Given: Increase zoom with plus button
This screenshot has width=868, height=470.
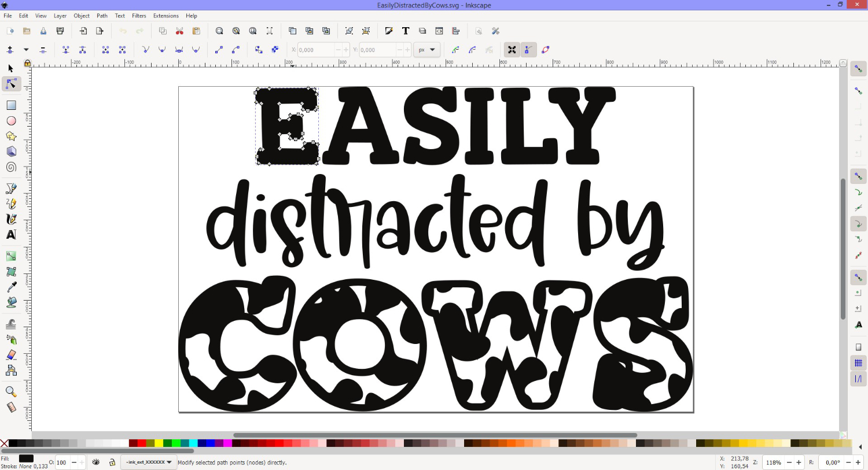Looking at the screenshot, I should (799, 462).
